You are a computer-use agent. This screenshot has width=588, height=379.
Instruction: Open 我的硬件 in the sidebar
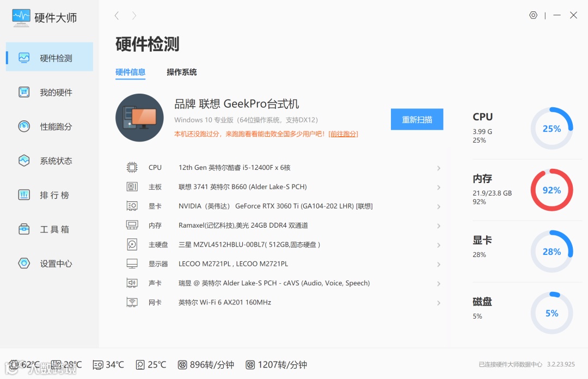click(x=50, y=93)
